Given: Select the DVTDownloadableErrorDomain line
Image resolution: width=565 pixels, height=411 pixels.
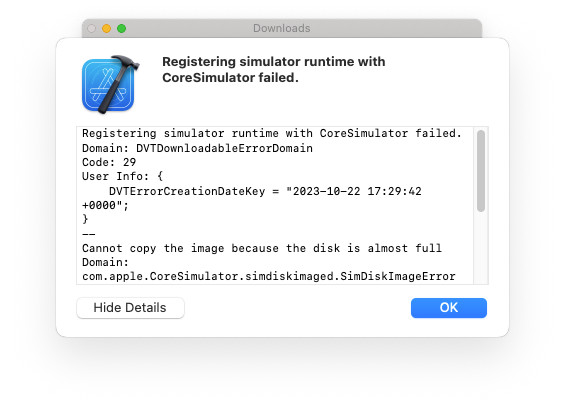Looking at the screenshot, I should coord(197,148).
